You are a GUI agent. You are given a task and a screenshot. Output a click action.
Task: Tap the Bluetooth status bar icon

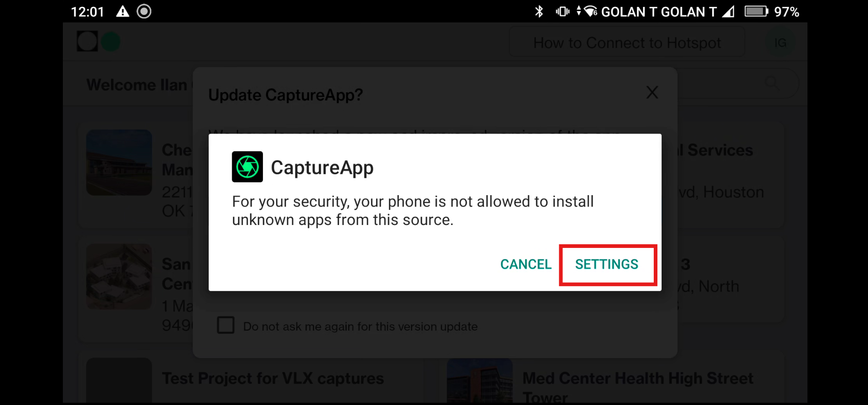(539, 11)
